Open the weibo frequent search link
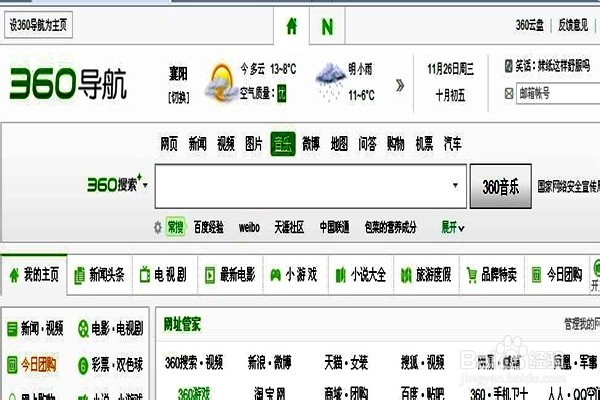This screenshot has width=600, height=400. coord(249,228)
